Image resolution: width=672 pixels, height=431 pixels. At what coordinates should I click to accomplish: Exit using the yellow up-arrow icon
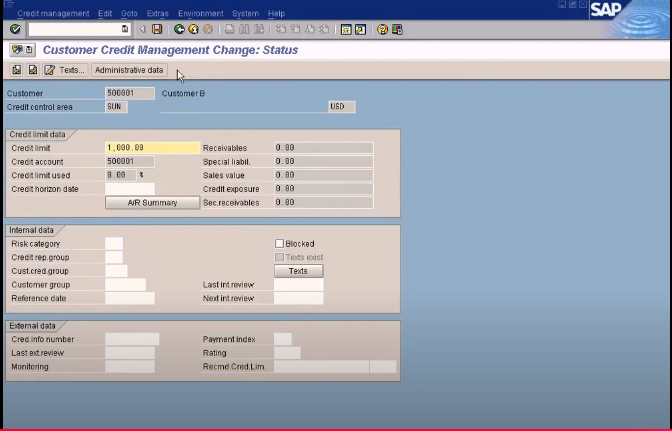[194, 29]
